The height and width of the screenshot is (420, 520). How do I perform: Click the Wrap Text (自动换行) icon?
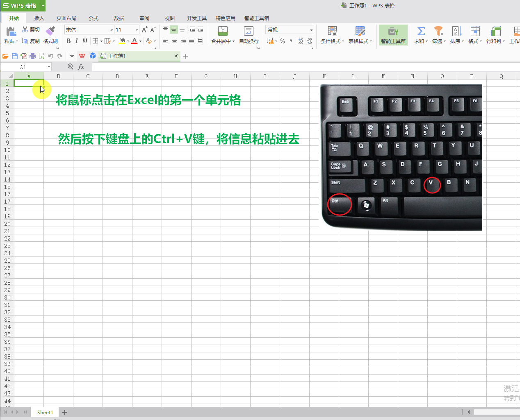point(249,31)
